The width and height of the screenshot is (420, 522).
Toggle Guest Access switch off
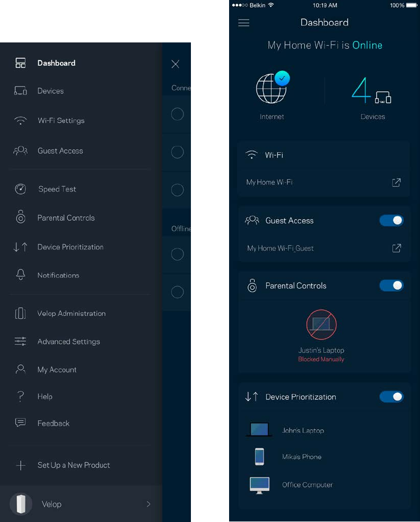tap(391, 220)
